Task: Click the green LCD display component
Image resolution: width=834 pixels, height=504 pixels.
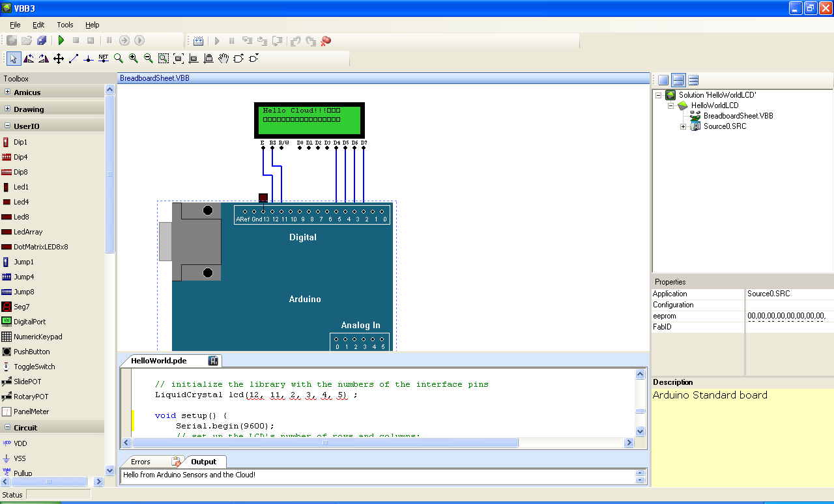Action: tap(309, 120)
